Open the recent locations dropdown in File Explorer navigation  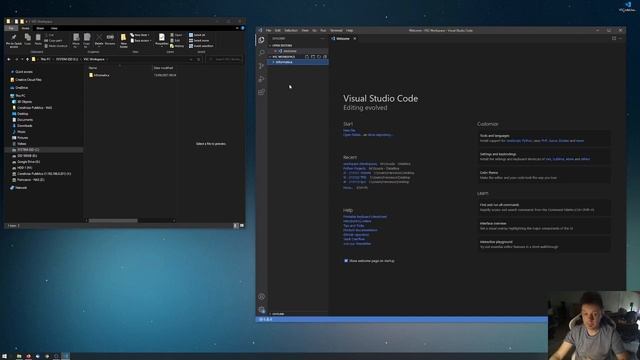22,59
